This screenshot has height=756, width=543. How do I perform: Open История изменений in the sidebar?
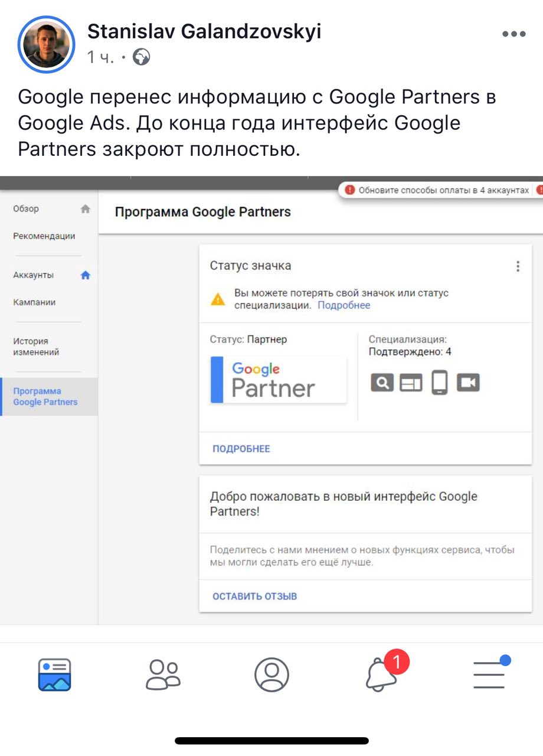tap(36, 347)
